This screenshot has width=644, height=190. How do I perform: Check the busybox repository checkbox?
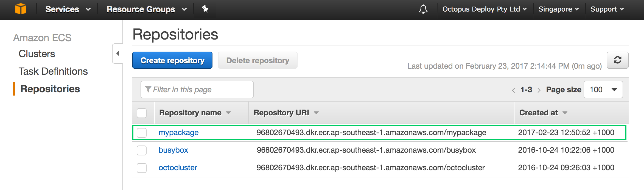(x=142, y=150)
